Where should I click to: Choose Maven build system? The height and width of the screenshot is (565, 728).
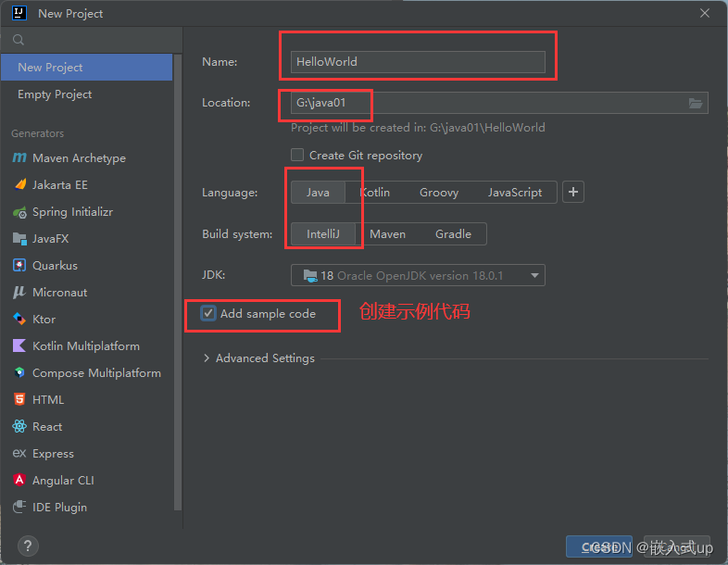[x=388, y=234]
